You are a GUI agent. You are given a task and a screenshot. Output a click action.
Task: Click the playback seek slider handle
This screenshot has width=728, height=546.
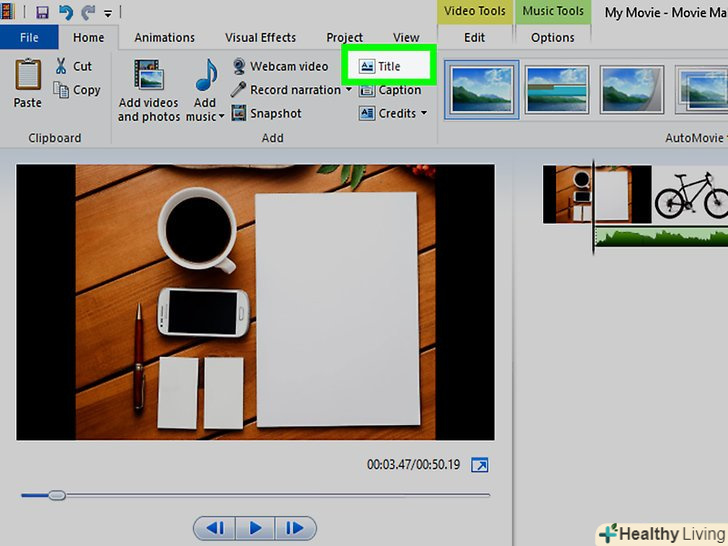[57, 495]
